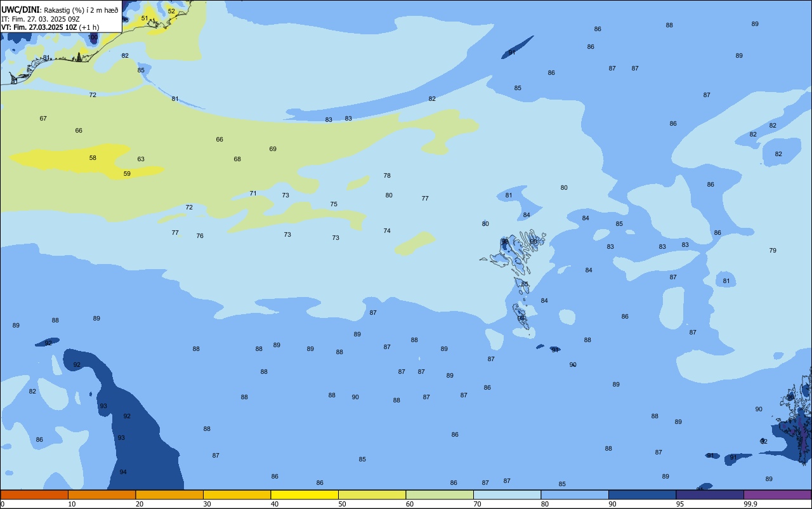Pick the 40–50 bright yellow legend swatch
Image resolution: width=812 pixels, height=509 pixels.
click(304, 494)
